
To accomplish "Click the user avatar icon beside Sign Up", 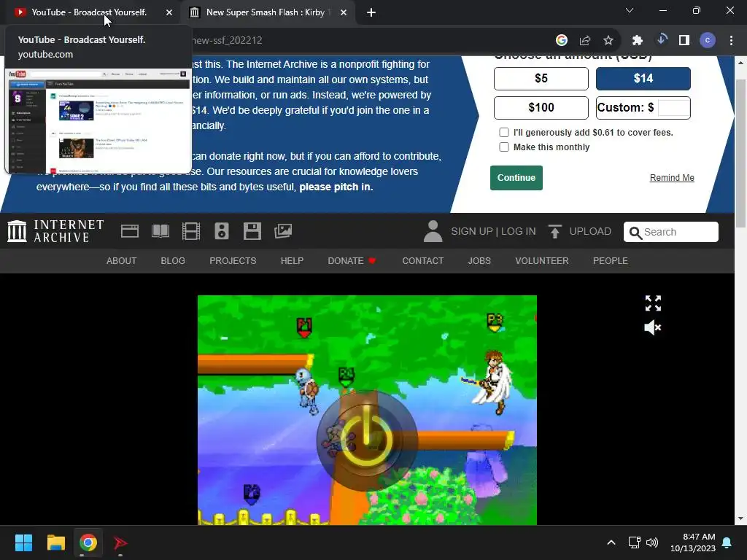I will 433,231.
